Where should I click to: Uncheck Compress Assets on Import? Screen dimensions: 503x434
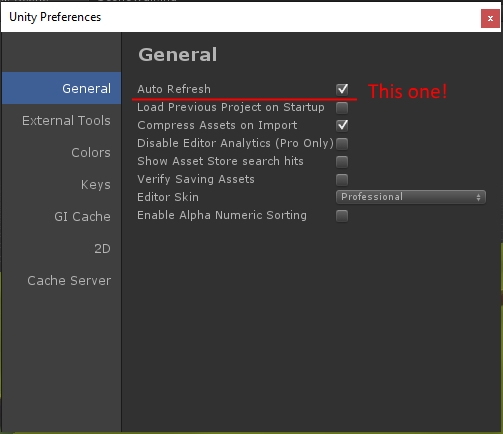click(x=342, y=126)
